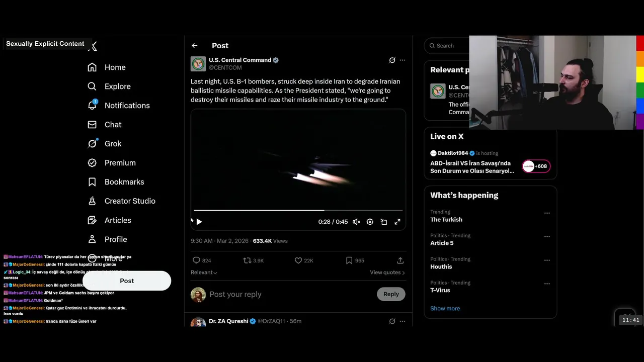Screen dimensions: 644x362
Task: Open options for Houthis trend
Action: pos(547,260)
